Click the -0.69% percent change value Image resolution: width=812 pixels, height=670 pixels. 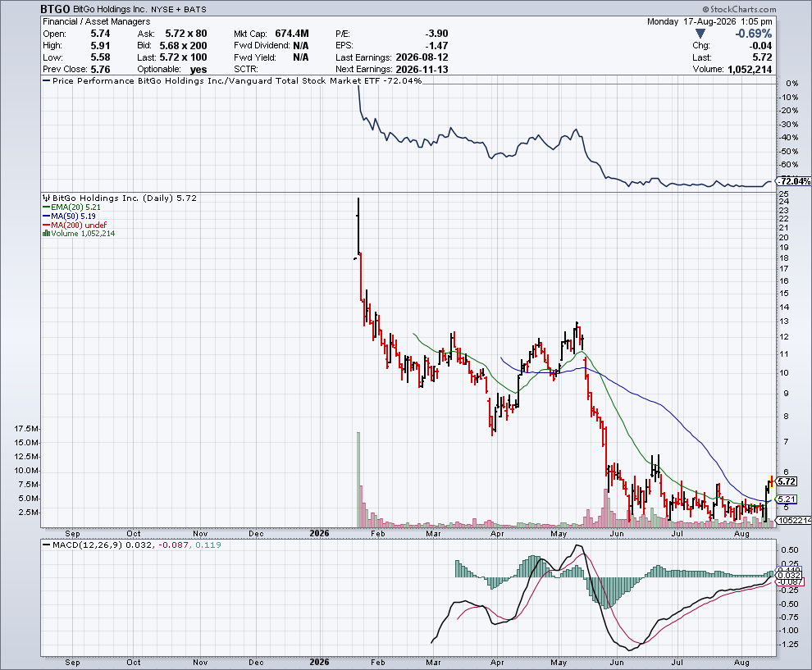(754, 34)
